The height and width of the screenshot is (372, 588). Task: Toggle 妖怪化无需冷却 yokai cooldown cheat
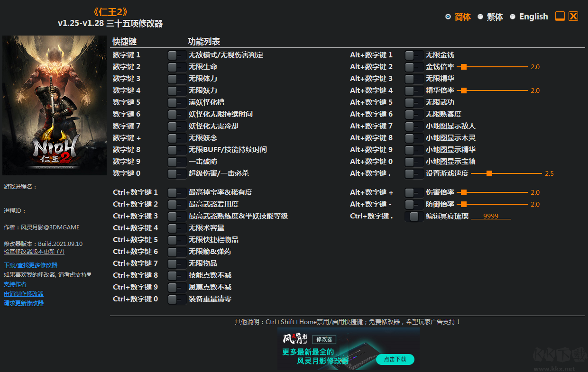tap(176, 126)
